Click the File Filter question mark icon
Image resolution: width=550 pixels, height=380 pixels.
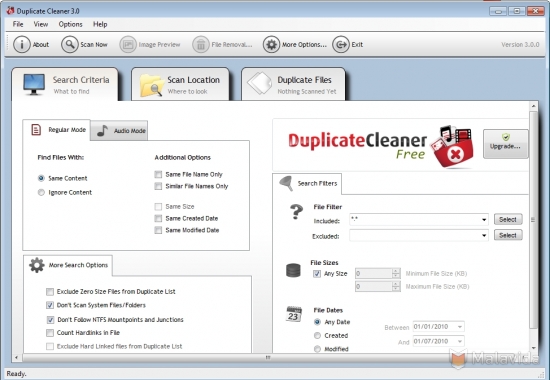[x=296, y=212]
